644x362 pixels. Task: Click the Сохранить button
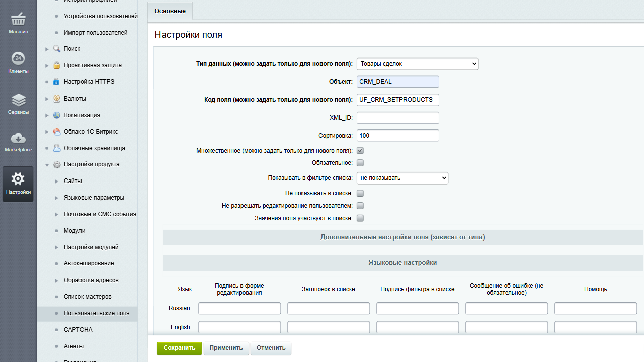tap(179, 348)
